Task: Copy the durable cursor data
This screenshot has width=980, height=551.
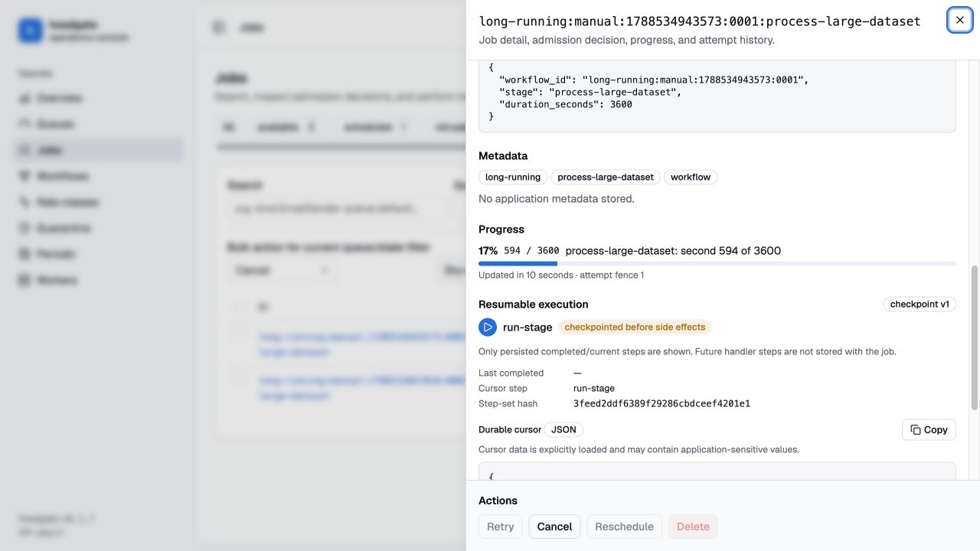Action: pos(929,430)
